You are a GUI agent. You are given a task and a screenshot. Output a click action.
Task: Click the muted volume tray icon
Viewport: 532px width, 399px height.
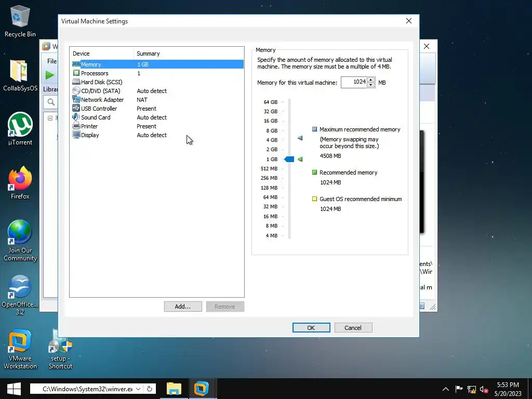click(x=484, y=389)
